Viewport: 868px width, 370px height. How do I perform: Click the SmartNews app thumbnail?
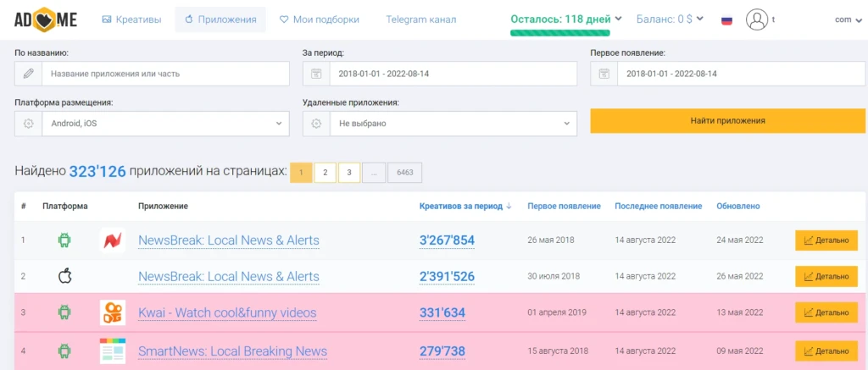(x=113, y=351)
